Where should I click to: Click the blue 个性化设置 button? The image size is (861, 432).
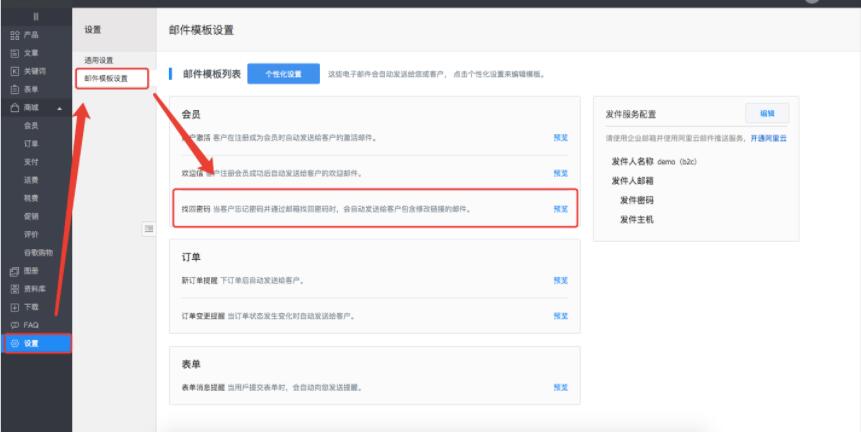(x=282, y=74)
